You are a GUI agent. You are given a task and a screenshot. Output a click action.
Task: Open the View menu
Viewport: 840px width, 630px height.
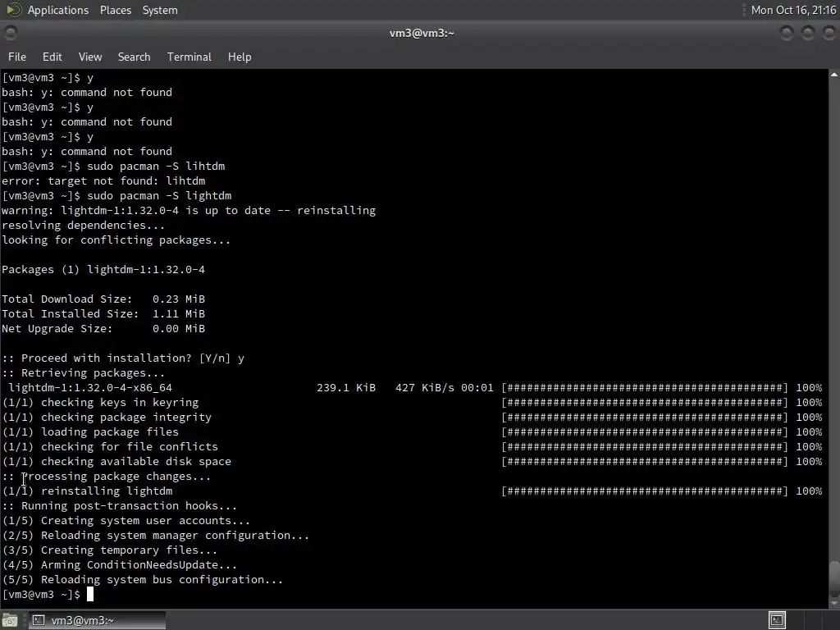[x=90, y=57]
